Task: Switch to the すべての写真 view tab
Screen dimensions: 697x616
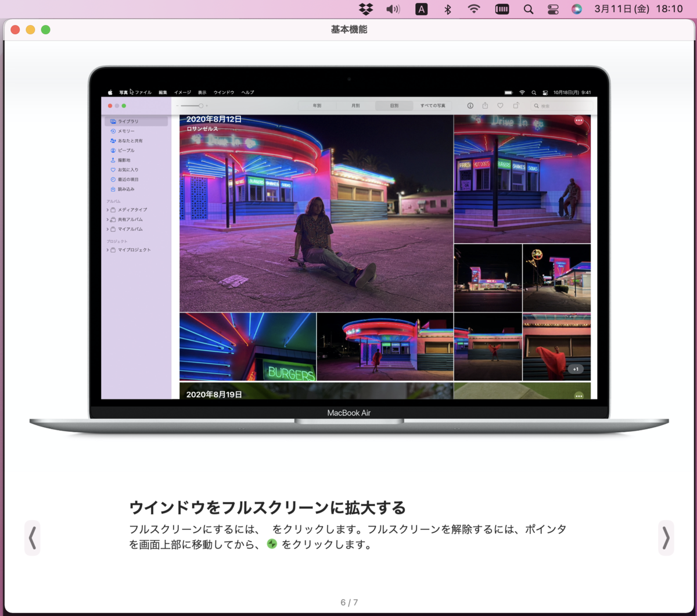Action: [x=432, y=105]
